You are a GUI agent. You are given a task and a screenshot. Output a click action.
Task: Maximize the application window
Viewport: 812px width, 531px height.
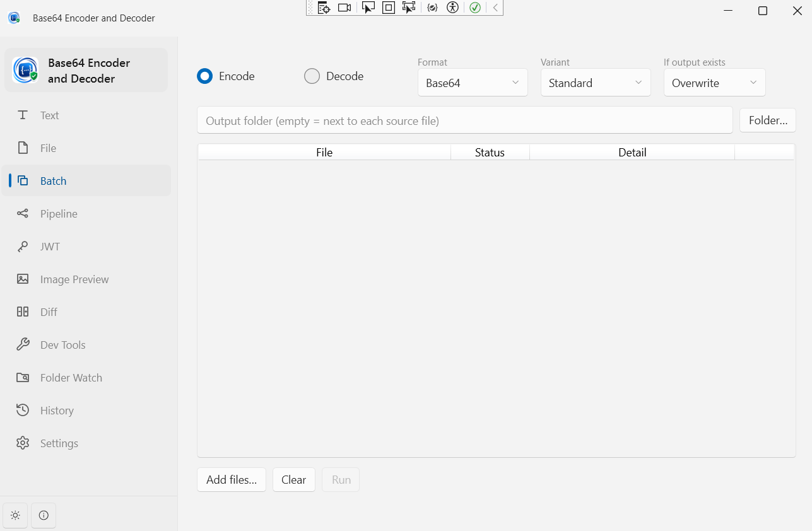pos(762,11)
